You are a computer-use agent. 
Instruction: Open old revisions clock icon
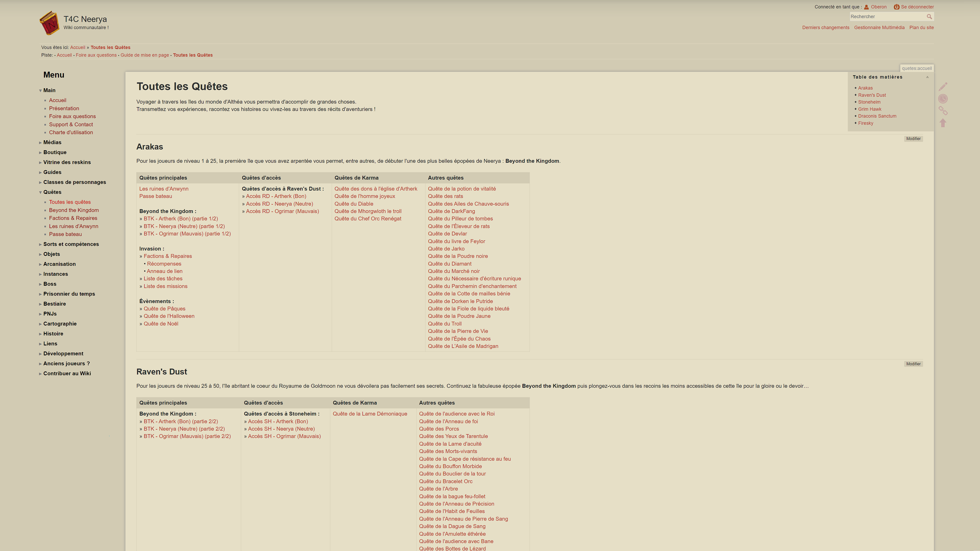tap(943, 99)
